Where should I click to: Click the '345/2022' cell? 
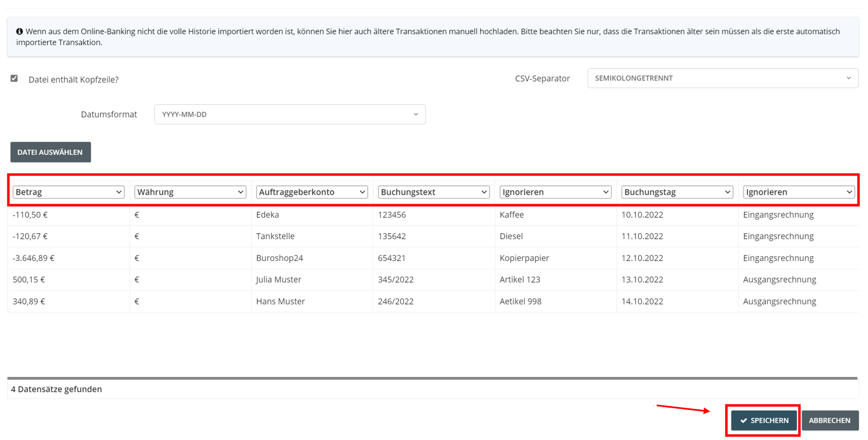434,279
